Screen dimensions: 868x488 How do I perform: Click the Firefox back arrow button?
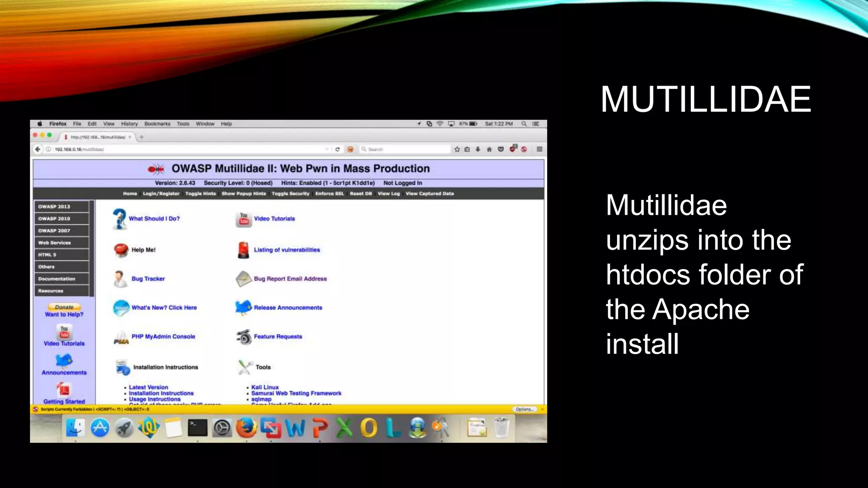pos(37,149)
